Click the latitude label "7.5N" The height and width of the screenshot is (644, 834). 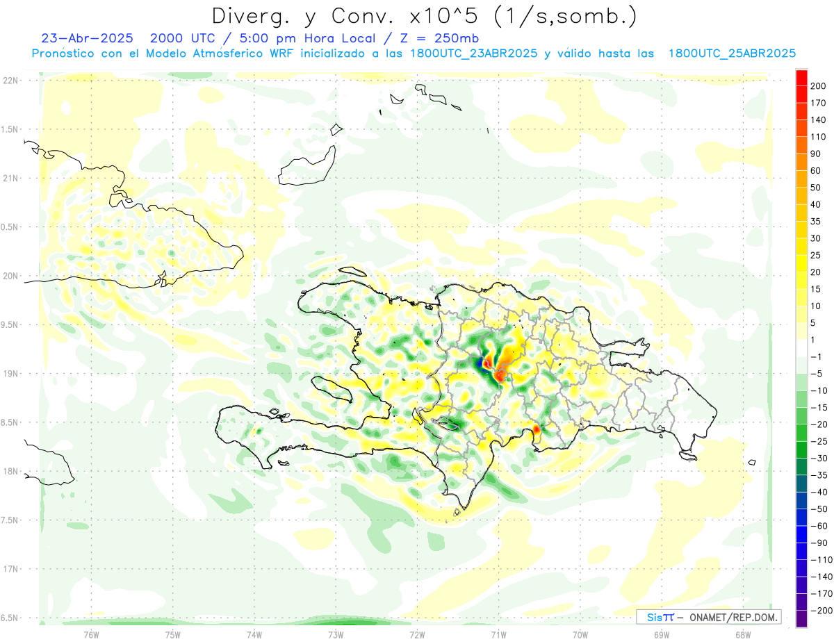coord(10,520)
